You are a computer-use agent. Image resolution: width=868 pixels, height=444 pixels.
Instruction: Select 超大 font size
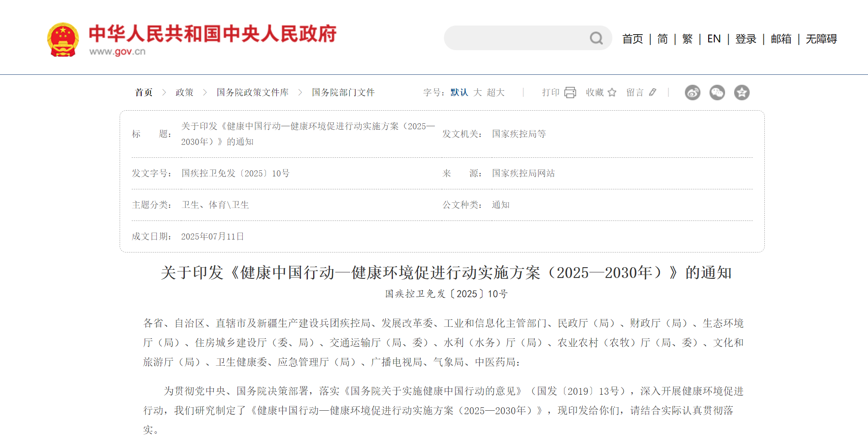pos(496,93)
